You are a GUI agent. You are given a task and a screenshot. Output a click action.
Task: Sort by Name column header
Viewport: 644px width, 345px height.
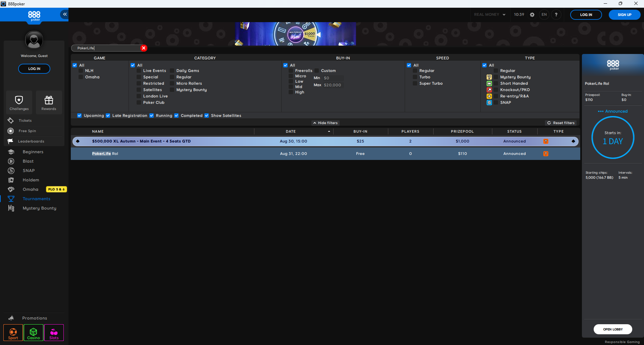98,131
